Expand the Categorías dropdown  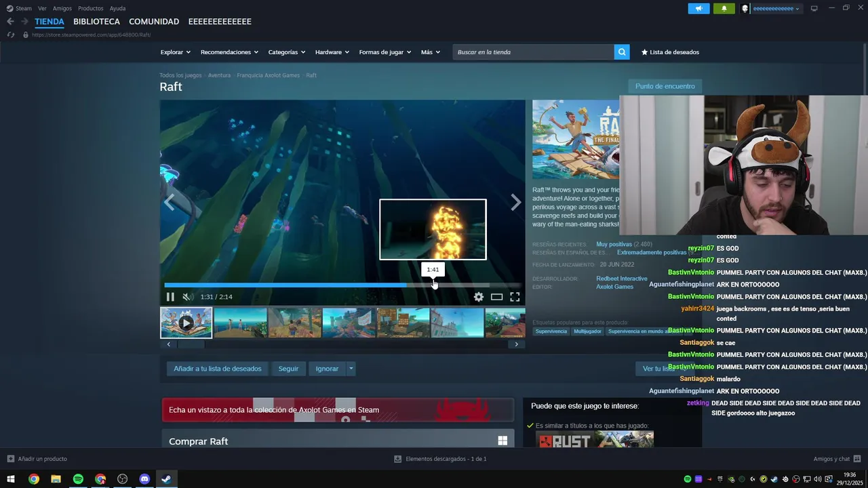point(287,52)
